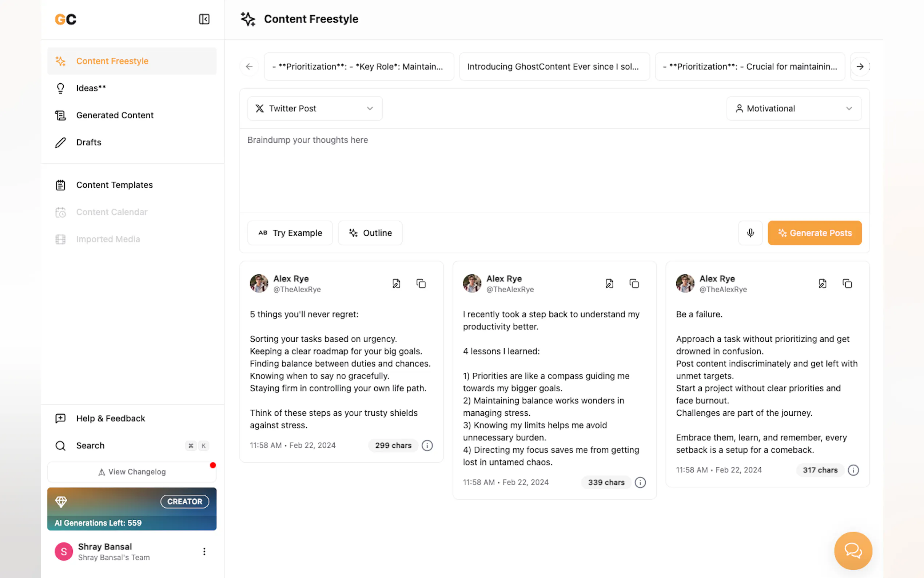This screenshot has height=578, width=924.
Task: Open Content Templates page
Action: click(x=114, y=185)
